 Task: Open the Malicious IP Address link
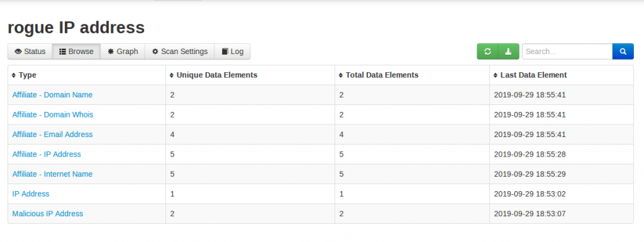tap(48, 214)
